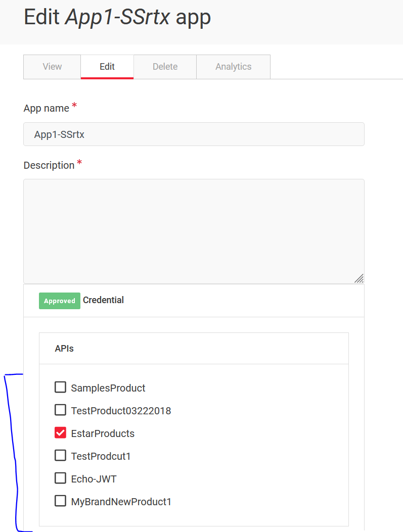Switch to the View tab

[52, 66]
